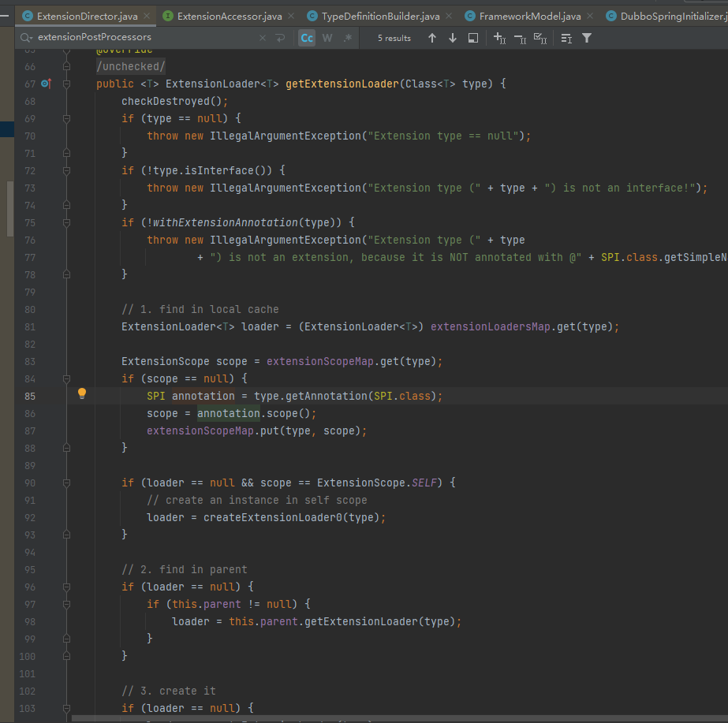This screenshot has height=723, width=728.
Task: Close the ExtensionDirector.java tab
Action: (147, 16)
